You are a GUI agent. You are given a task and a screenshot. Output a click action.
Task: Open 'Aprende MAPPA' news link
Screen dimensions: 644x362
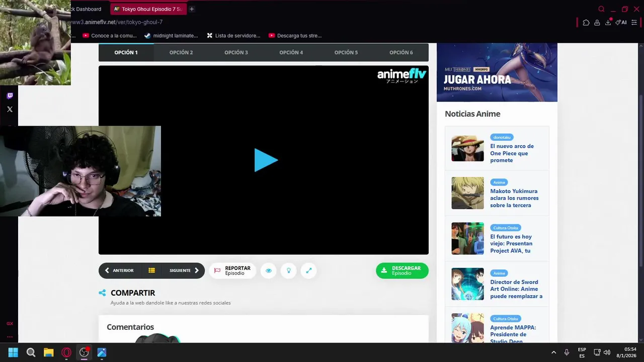(513, 334)
